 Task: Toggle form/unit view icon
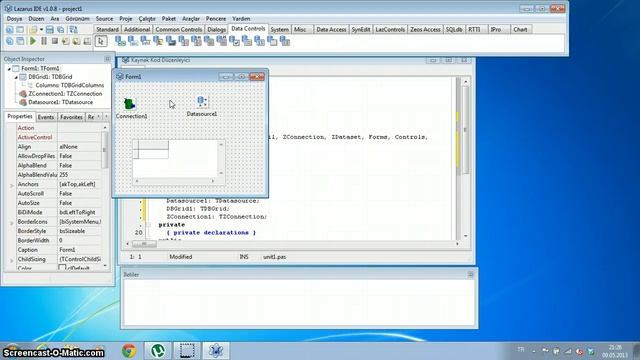tap(73, 29)
